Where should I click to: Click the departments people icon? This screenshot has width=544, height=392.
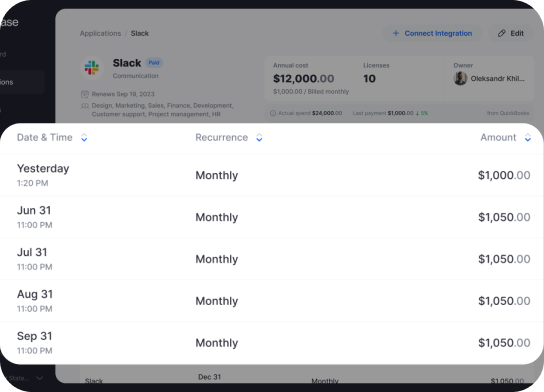pyautogui.click(x=85, y=105)
